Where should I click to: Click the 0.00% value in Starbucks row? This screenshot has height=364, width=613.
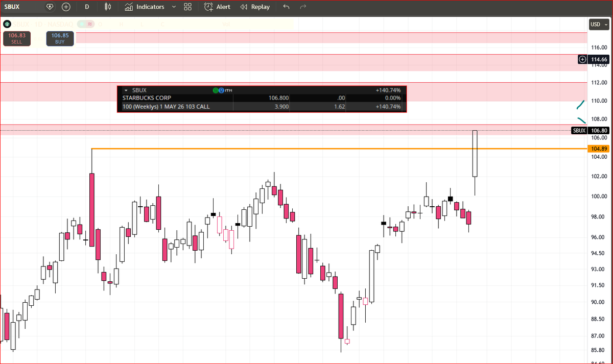coord(392,98)
